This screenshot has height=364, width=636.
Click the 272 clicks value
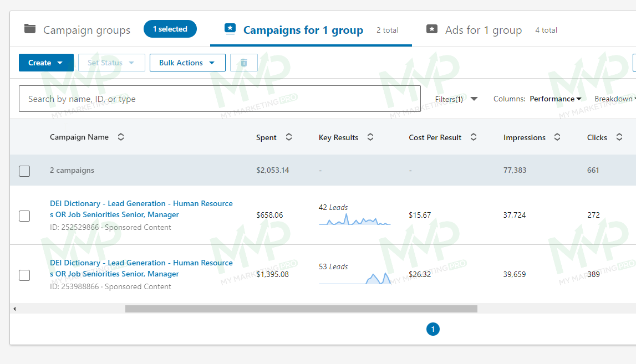click(x=593, y=215)
